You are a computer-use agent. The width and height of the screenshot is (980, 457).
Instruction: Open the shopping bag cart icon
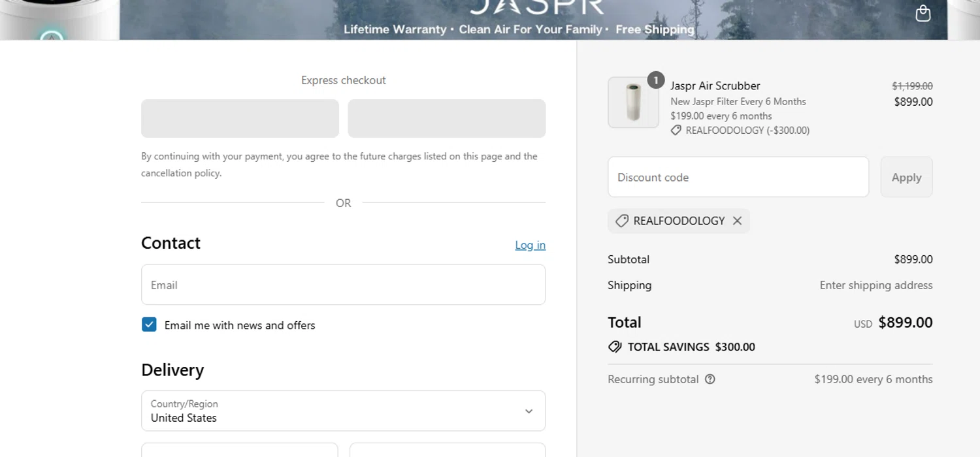[x=923, y=13]
